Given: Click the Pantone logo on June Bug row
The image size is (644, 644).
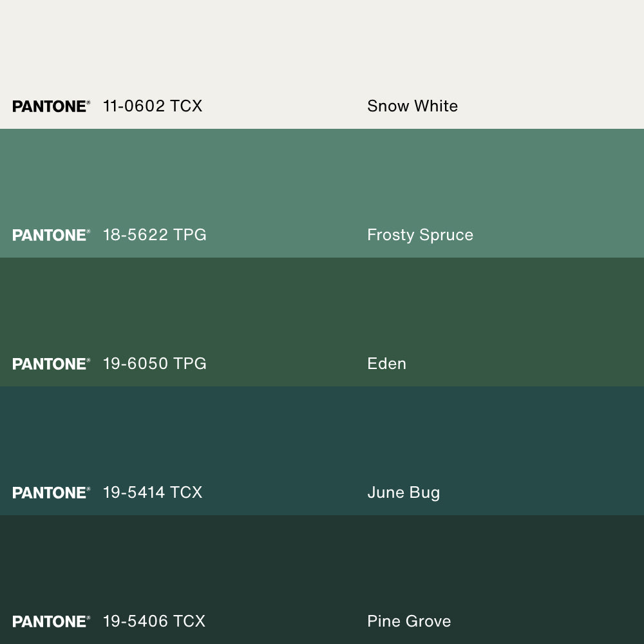Looking at the screenshot, I should click(x=51, y=493).
